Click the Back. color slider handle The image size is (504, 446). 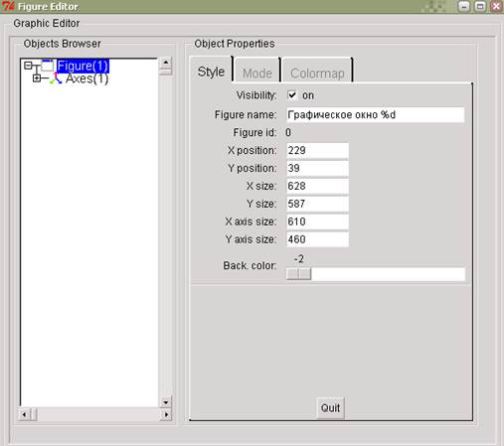[x=298, y=274]
